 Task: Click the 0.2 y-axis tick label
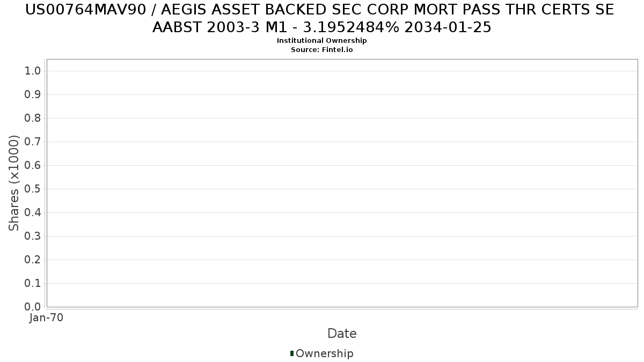(x=33, y=260)
